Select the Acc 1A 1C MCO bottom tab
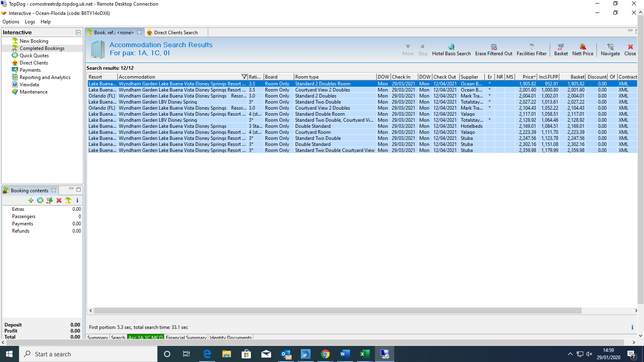The height and width of the screenshot is (362, 644). point(145,337)
